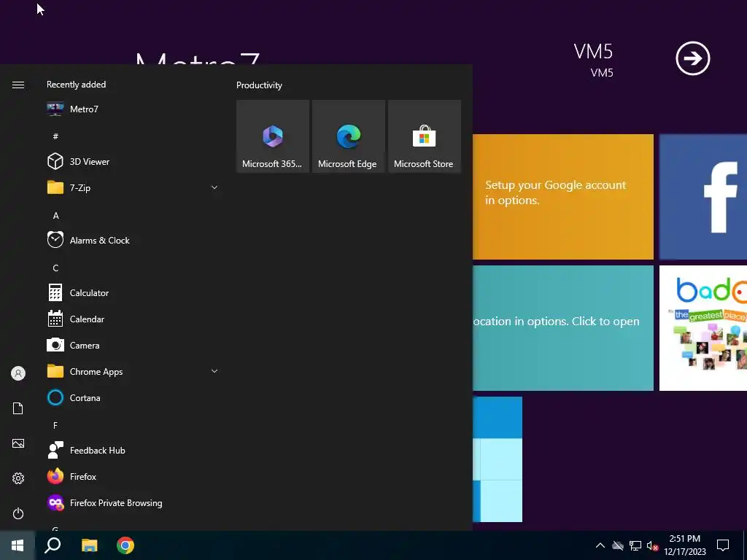Open user account menu in Start
The image size is (747, 560).
[x=18, y=373]
